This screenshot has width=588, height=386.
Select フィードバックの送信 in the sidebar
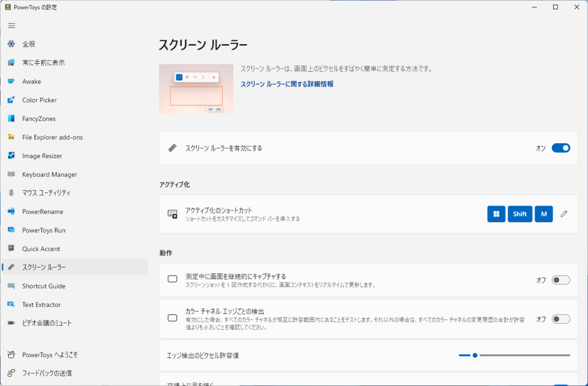click(75, 373)
